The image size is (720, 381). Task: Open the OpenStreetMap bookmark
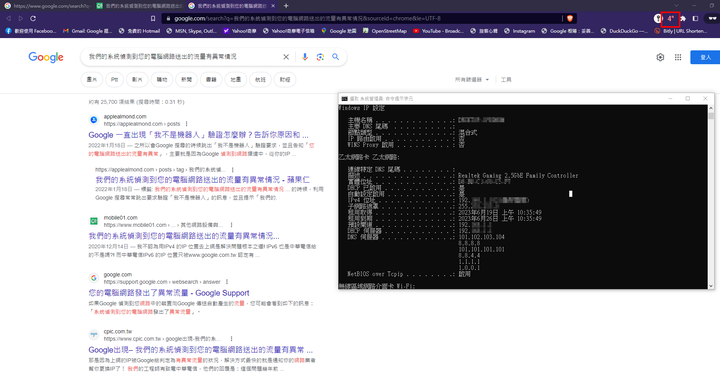tap(384, 31)
